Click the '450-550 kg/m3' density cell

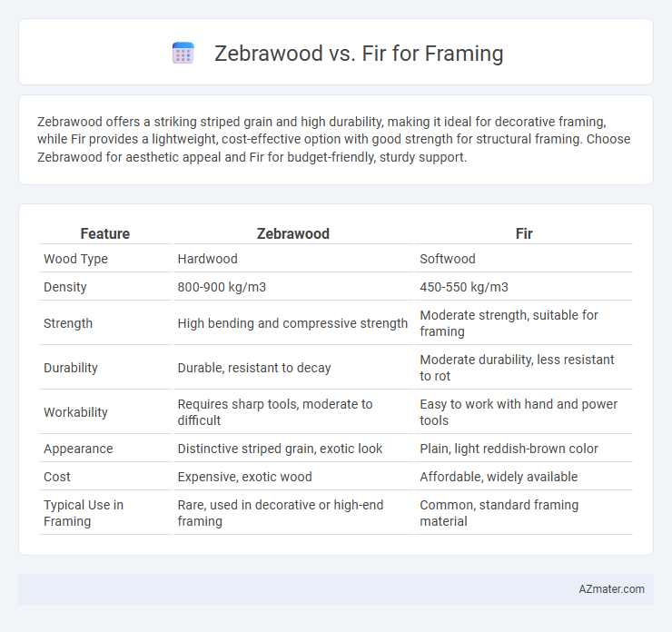click(464, 287)
